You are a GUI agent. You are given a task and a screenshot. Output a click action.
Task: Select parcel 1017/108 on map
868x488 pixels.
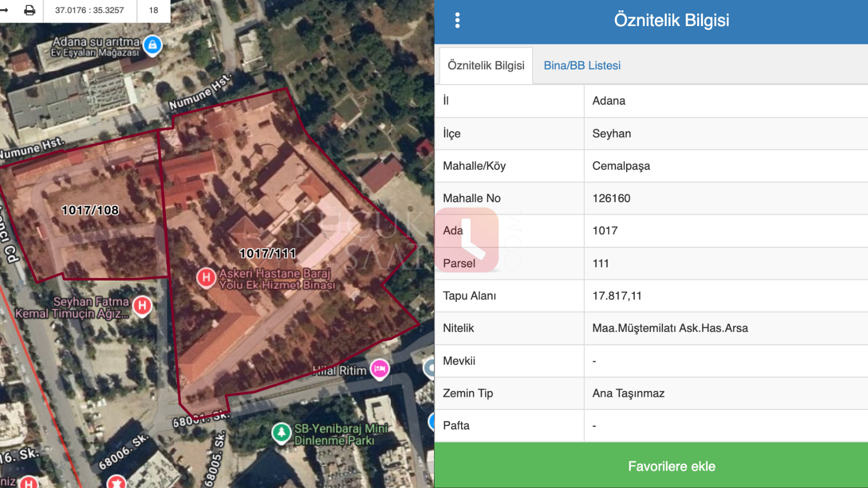point(90,210)
